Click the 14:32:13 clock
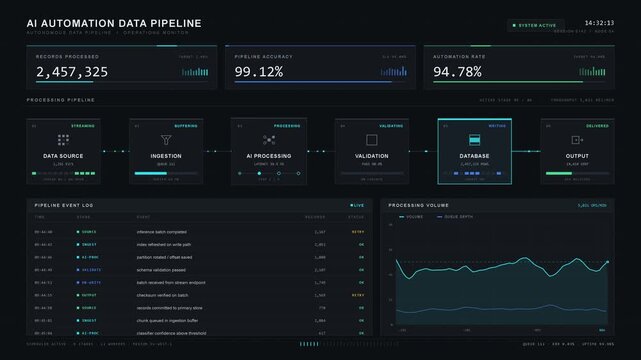This screenshot has height=360, width=641. coord(599,23)
